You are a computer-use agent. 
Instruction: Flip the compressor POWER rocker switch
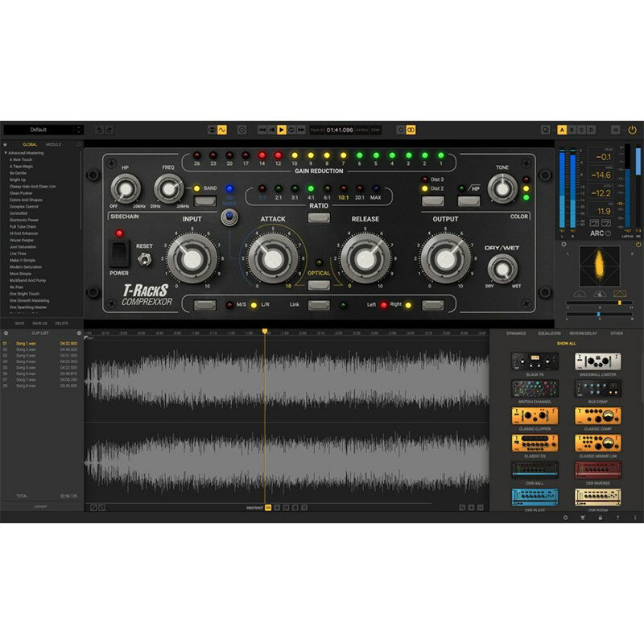119,253
